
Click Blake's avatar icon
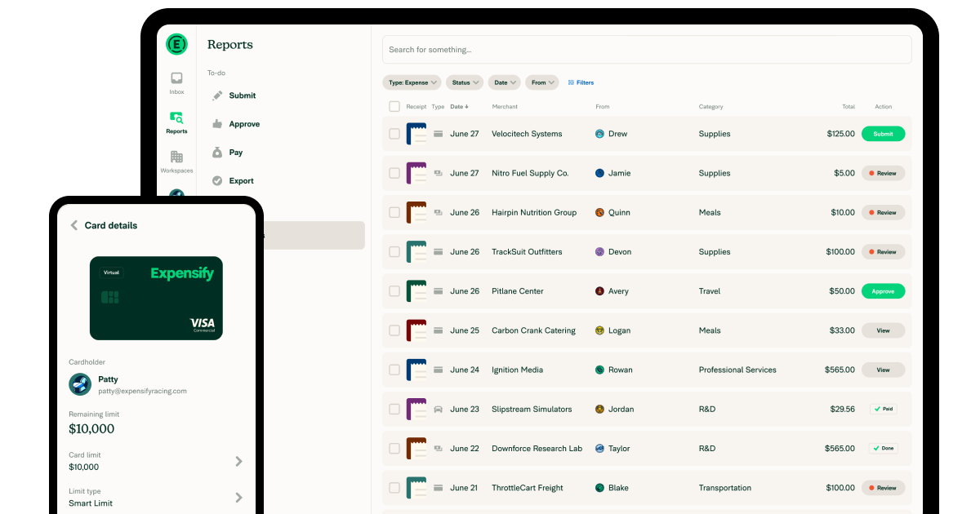click(x=600, y=488)
